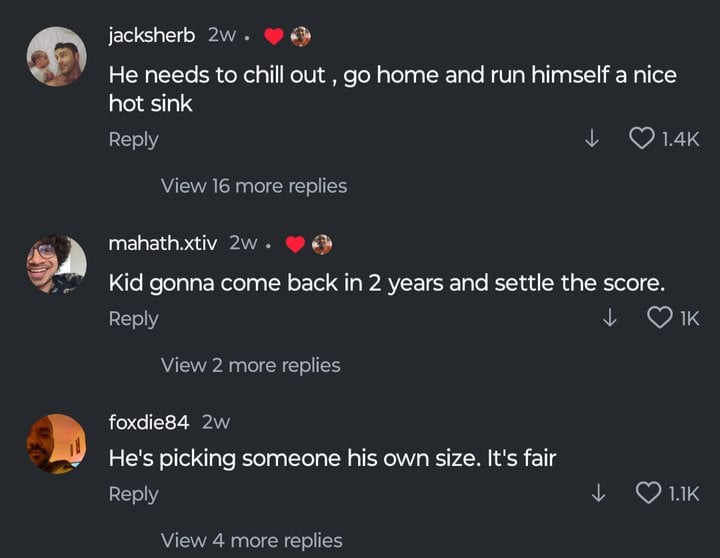The height and width of the screenshot is (558, 720).
Task: Open foxdie84's profile picture
Action: [x=56, y=444]
